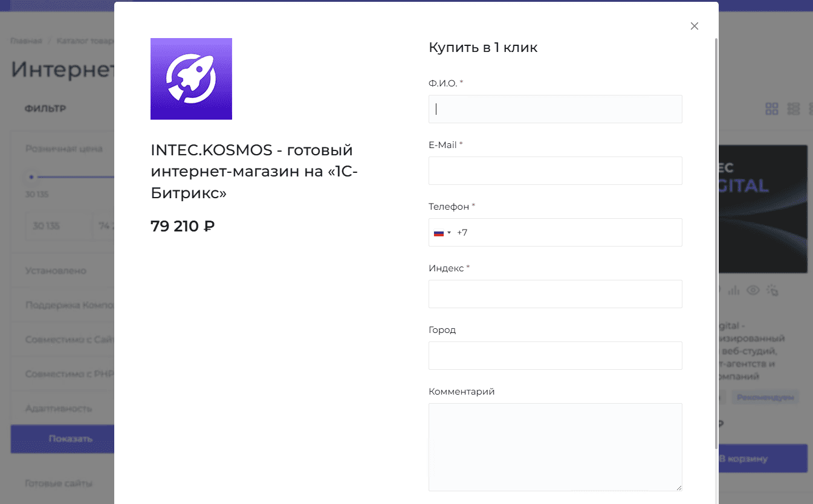
Task: Click the price slider minimum handle
Action: (31, 177)
